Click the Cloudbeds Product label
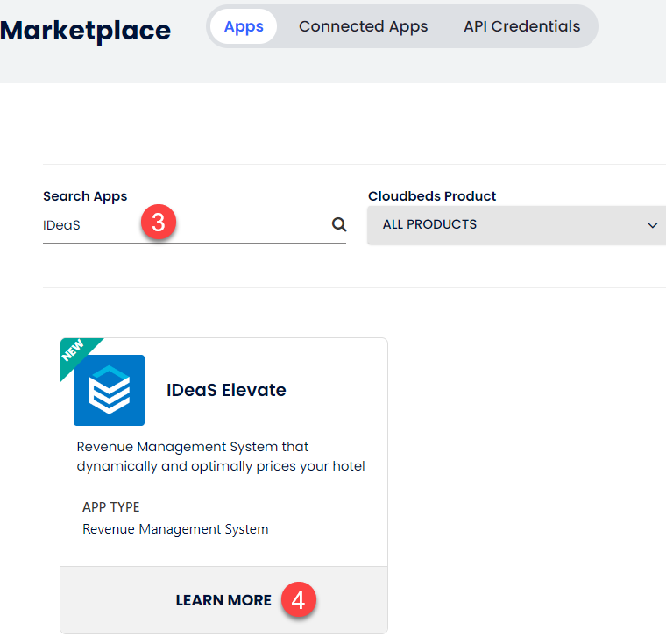 (x=432, y=196)
